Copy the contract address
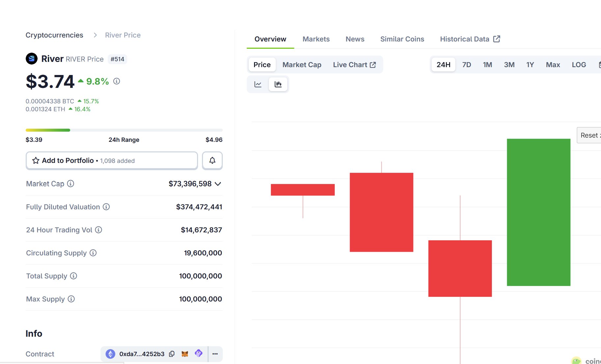The image size is (601, 364). (172, 354)
